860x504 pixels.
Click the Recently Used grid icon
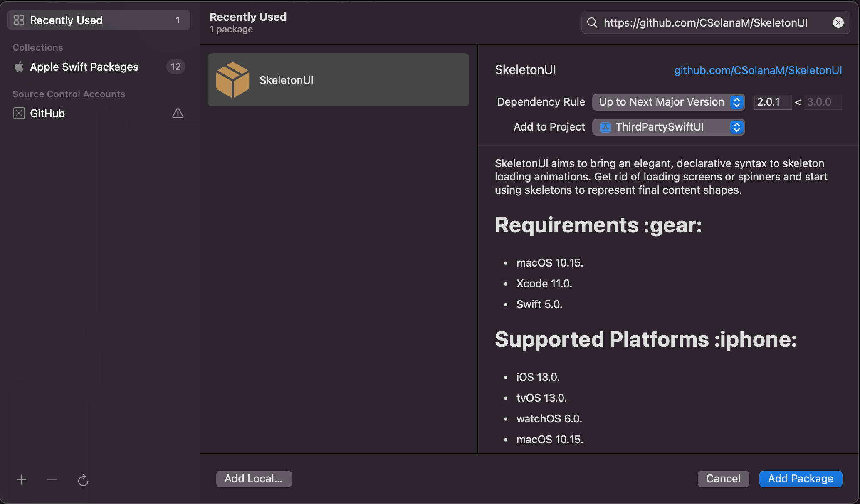click(19, 20)
